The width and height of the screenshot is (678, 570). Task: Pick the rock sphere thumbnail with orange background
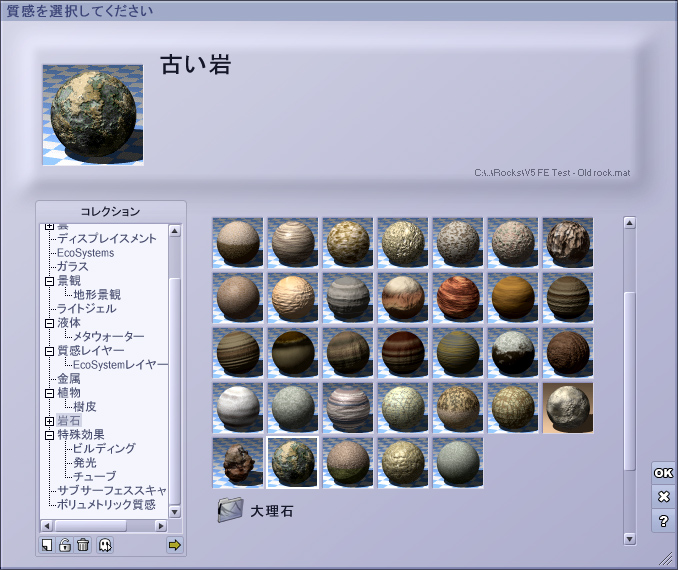click(568, 407)
